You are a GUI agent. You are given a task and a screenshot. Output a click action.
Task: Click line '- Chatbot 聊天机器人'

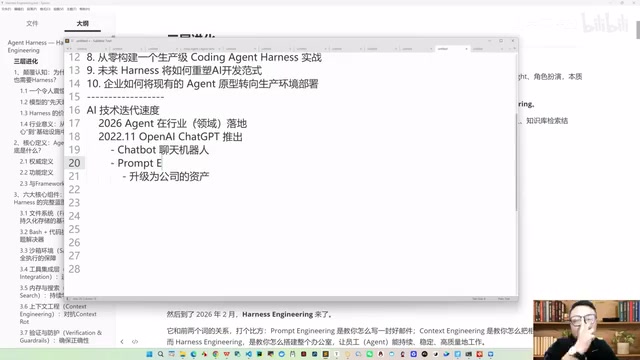[160, 150]
